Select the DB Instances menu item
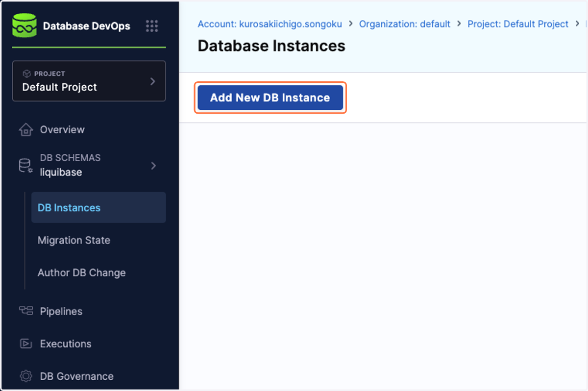Screen dimensions: 588x391 click(x=98, y=208)
